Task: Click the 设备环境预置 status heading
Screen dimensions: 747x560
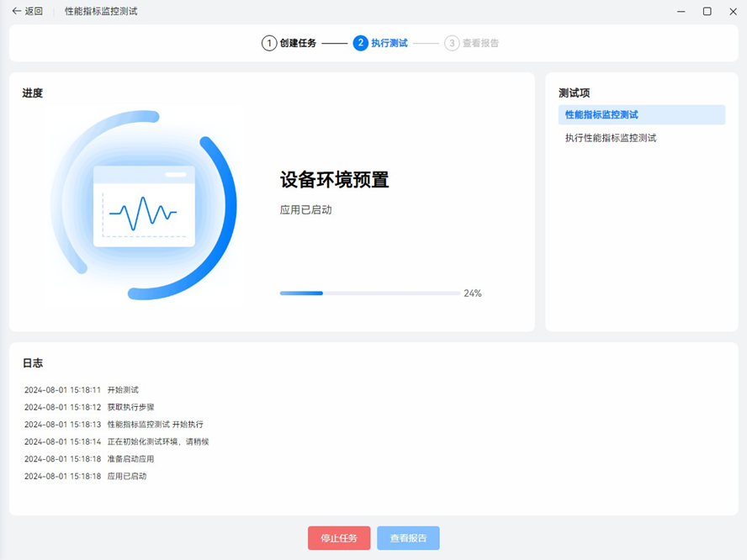Action: pos(334,180)
